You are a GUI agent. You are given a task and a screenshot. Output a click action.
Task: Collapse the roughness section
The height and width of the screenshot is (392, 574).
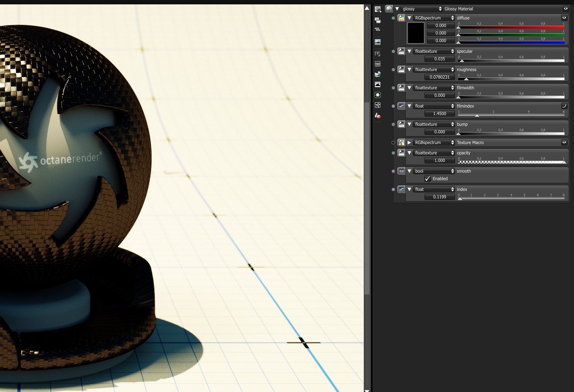pos(409,69)
